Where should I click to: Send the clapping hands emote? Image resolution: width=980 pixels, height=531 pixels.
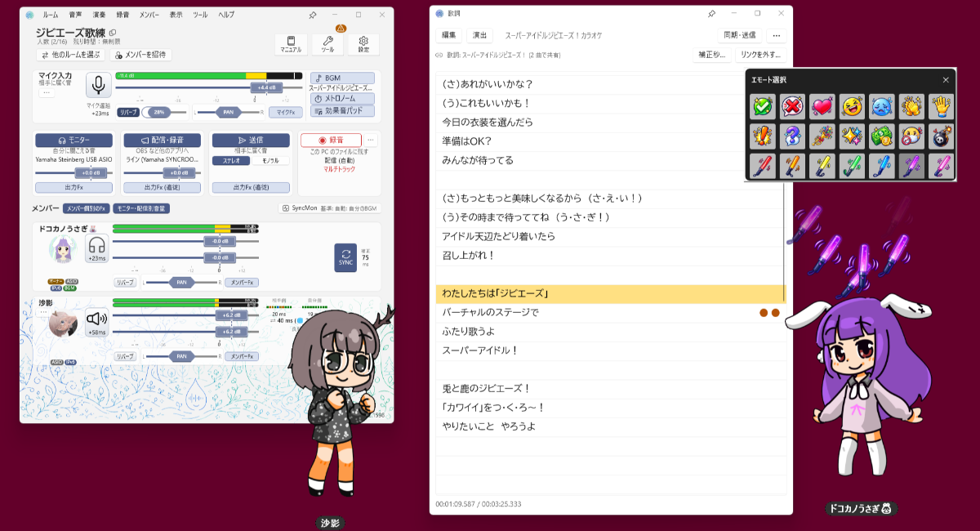pyautogui.click(x=911, y=106)
